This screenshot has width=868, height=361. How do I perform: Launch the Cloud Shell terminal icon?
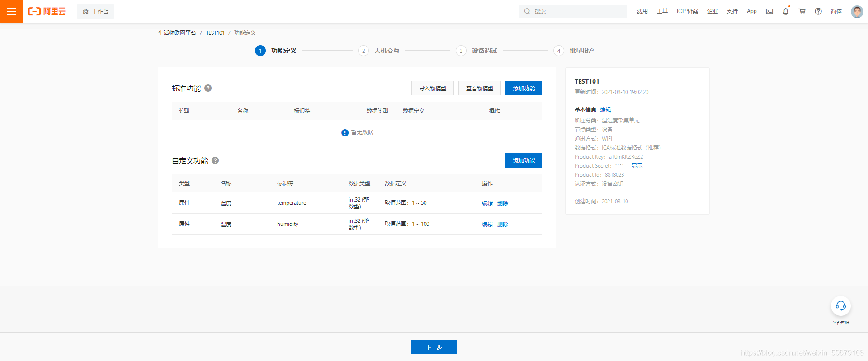pos(769,11)
